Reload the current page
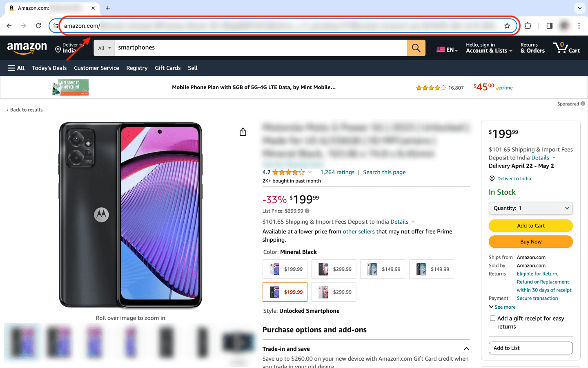588x368 pixels. [38, 26]
